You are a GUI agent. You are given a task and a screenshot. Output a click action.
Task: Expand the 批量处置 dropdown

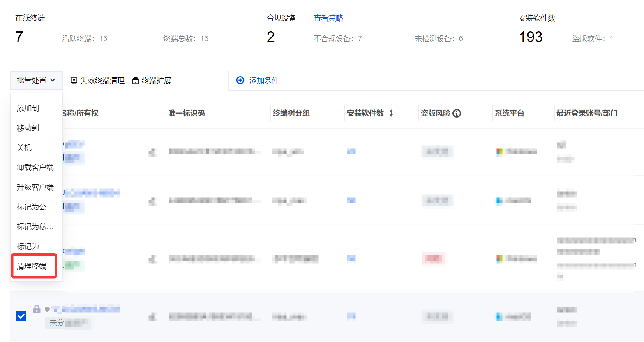tap(36, 80)
